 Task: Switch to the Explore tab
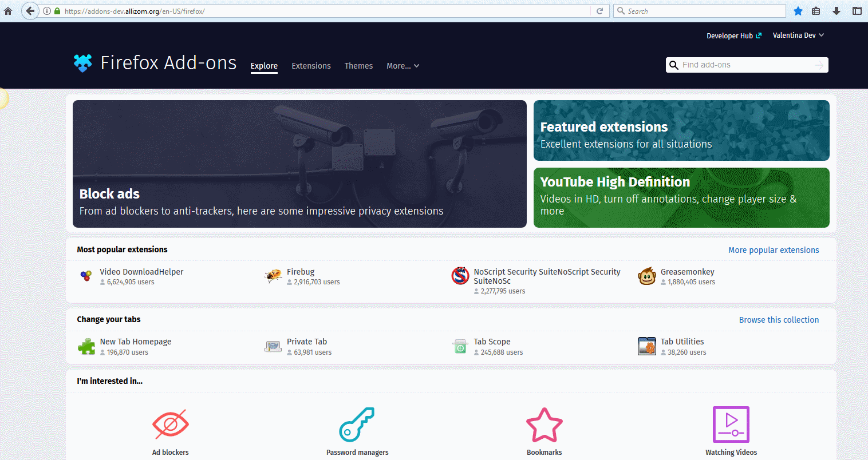(x=264, y=66)
